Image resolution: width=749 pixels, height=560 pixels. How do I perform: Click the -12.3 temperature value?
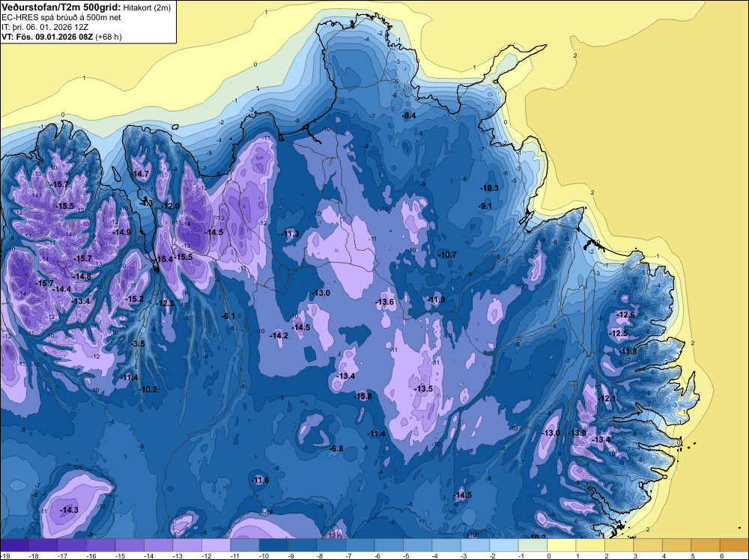(166, 303)
